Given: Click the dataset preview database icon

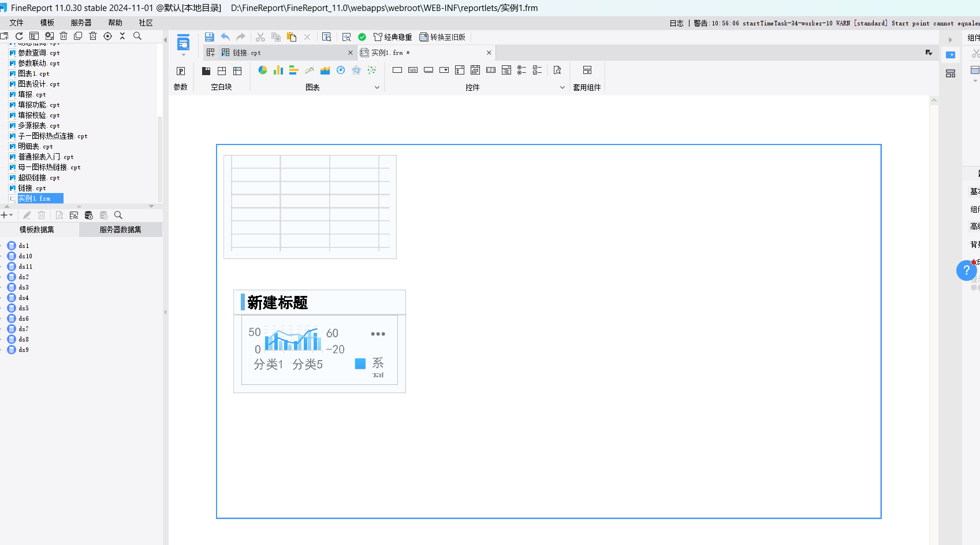Looking at the screenshot, I should click(89, 215).
